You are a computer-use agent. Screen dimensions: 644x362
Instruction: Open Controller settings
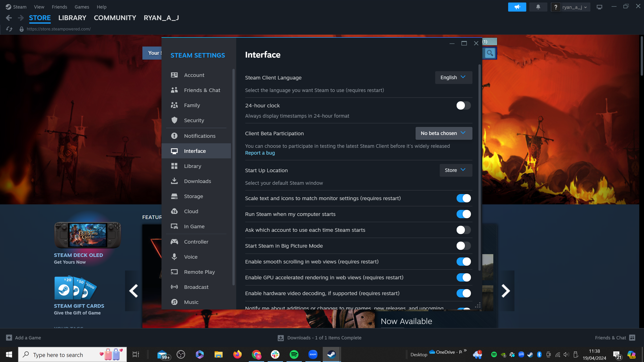[196, 242]
